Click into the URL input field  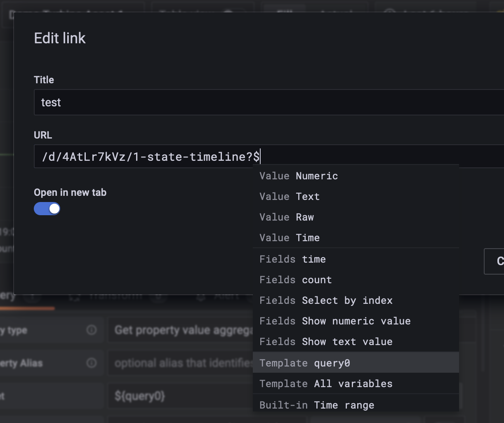pyautogui.click(x=269, y=156)
